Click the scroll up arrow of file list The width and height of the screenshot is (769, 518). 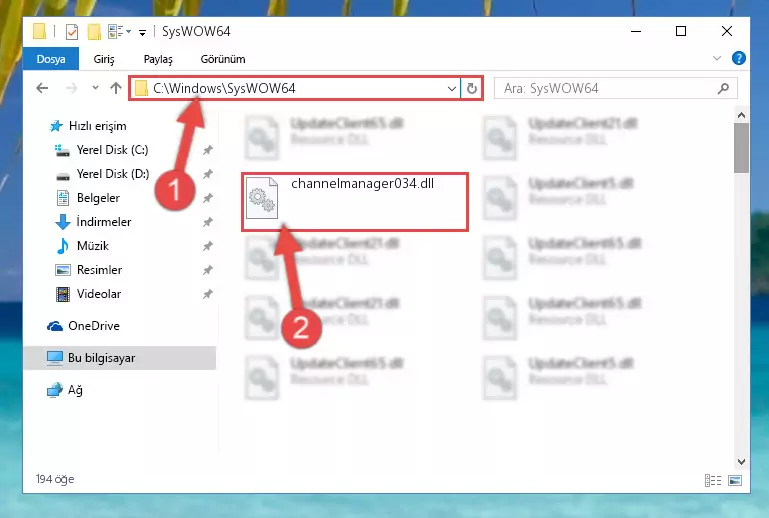pyautogui.click(x=742, y=116)
